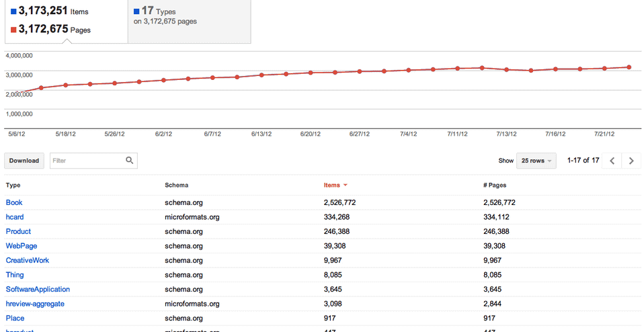Click the red Pages legend square
The height and width of the screenshot is (332, 644).
click(x=13, y=30)
